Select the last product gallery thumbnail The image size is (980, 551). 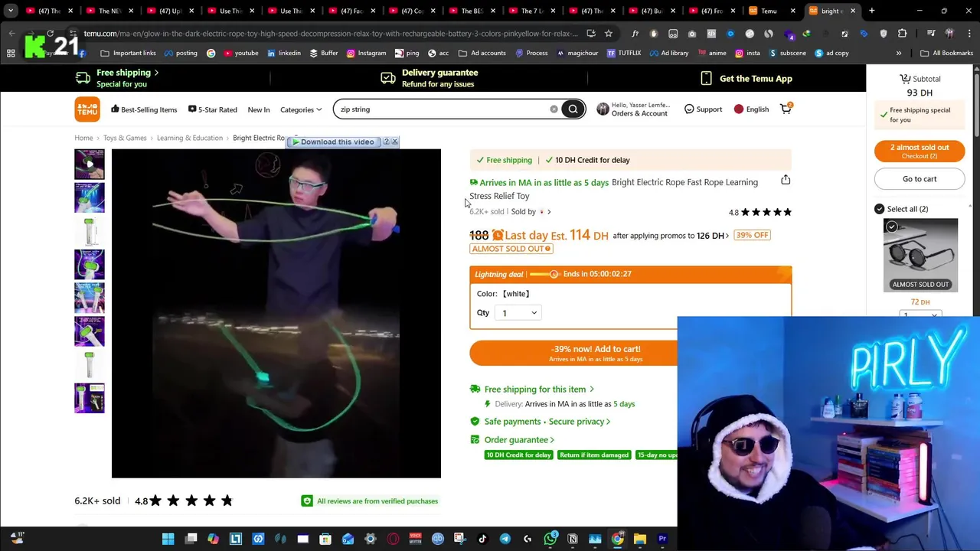click(89, 398)
